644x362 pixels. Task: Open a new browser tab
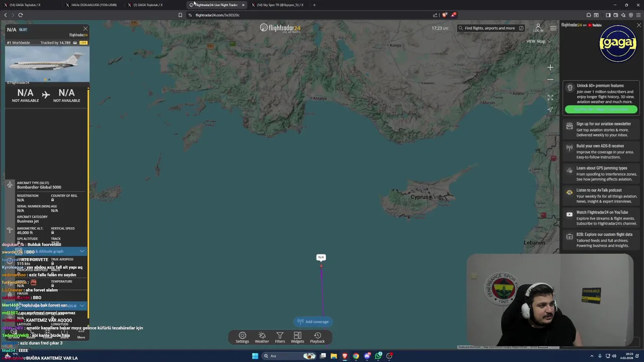[x=314, y=5]
